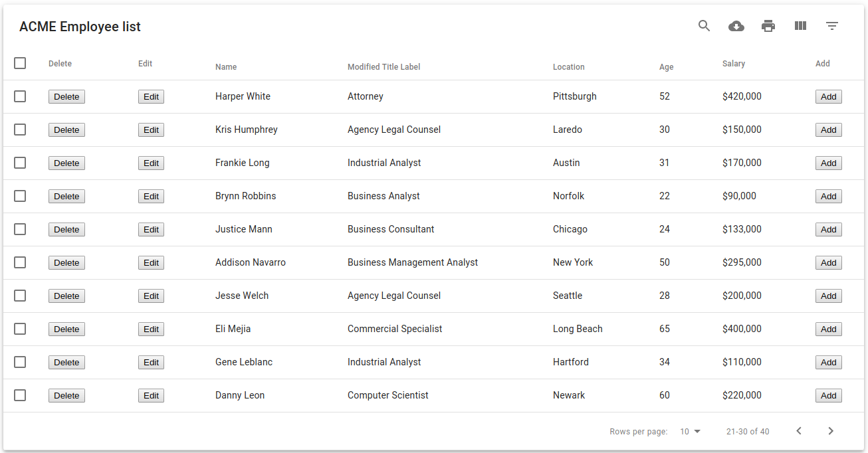868x453 pixels.
Task: Sort by the Salary column header
Action: (734, 63)
